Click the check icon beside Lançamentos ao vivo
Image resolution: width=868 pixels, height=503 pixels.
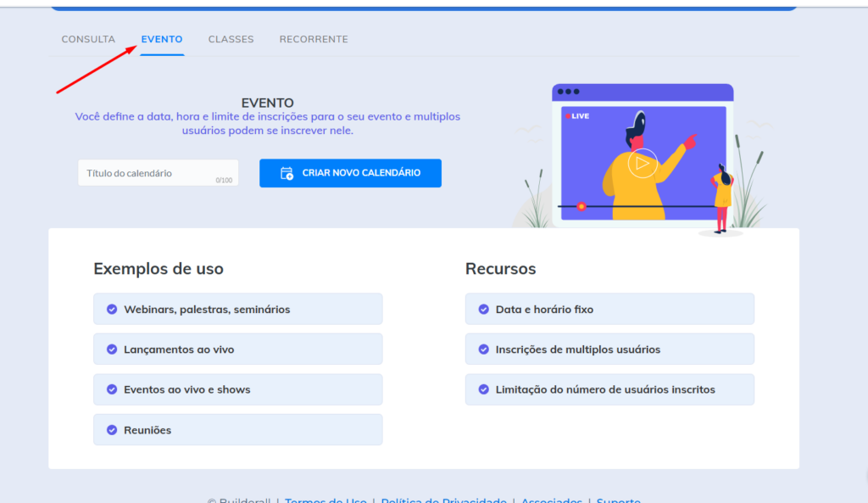pyautogui.click(x=112, y=349)
